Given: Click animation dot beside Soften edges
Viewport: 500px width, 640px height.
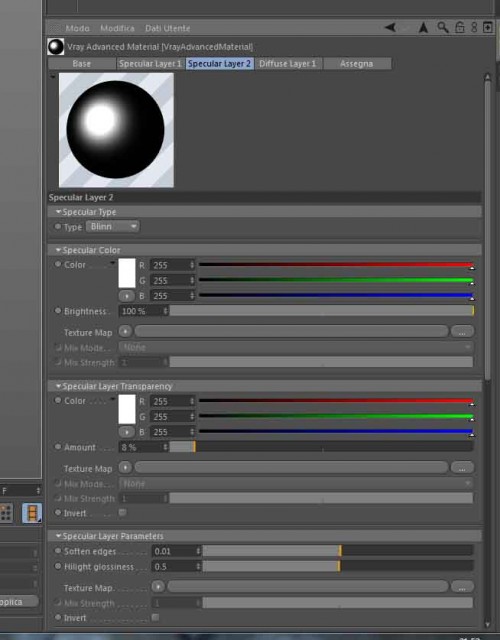Looking at the screenshot, I should (x=58, y=551).
